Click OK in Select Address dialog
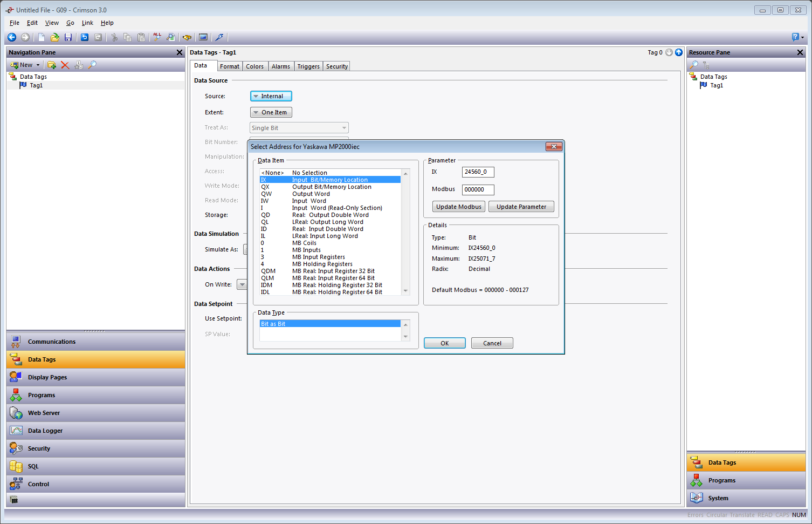 pos(445,343)
